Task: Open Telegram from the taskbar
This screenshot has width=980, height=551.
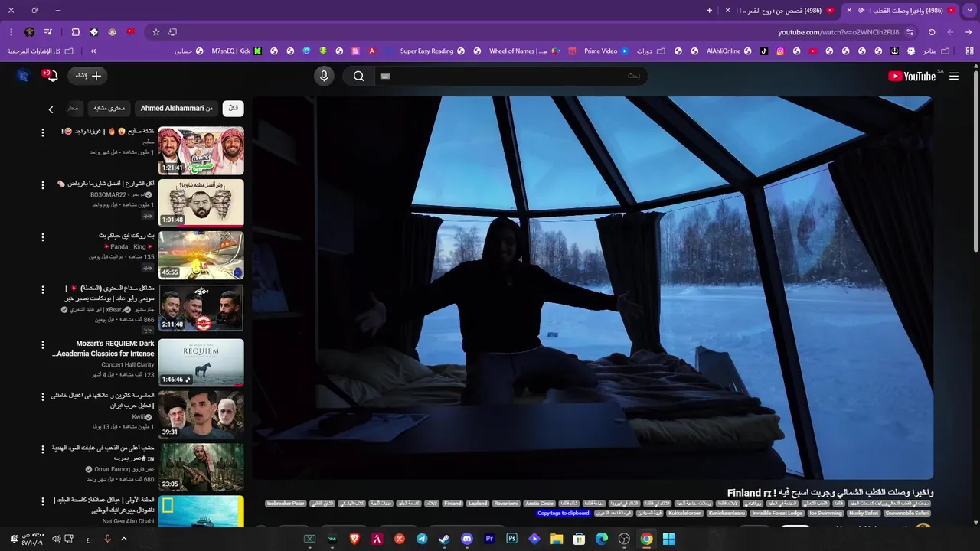Action: click(x=422, y=540)
